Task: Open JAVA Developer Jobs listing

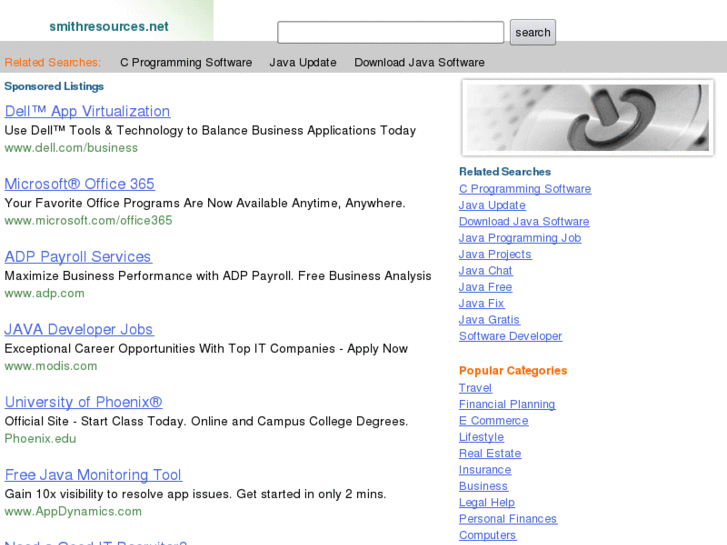Action: [x=79, y=330]
